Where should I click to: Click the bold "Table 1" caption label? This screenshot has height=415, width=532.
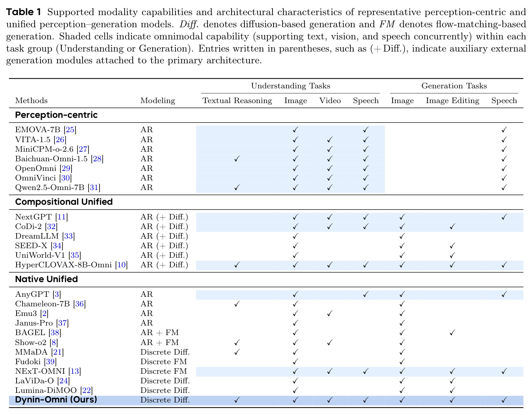coord(24,12)
